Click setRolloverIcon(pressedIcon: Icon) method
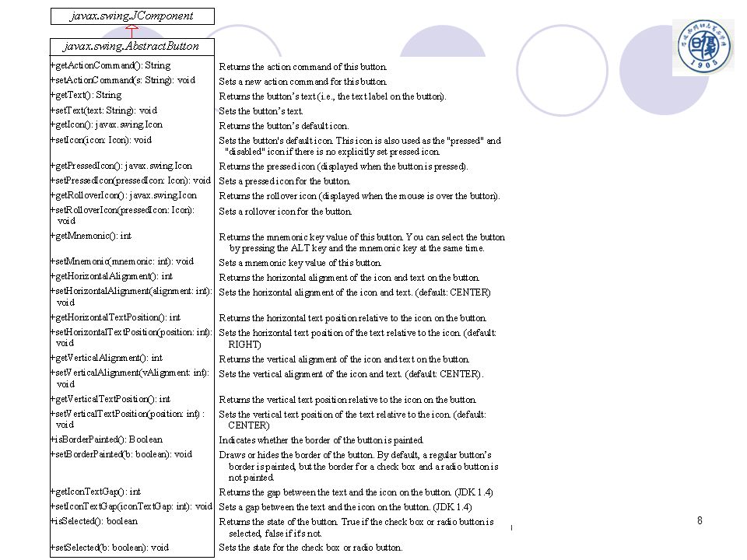Viewport: 747px width, 560px height. coord(122,215)
